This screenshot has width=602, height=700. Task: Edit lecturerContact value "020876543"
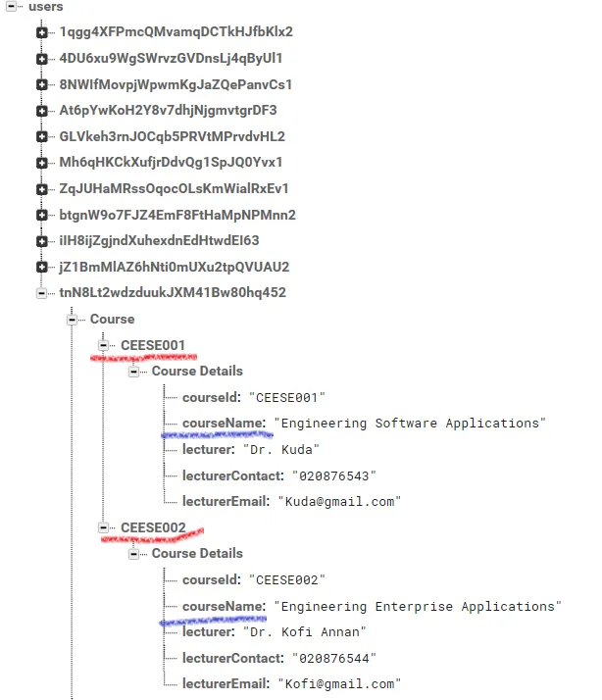[334, 475]
